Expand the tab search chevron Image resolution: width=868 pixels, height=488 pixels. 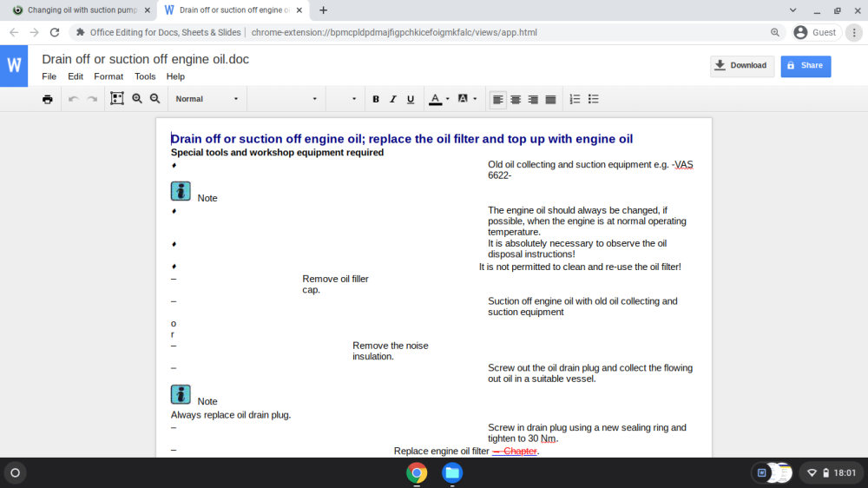click(x=792, y=10)
